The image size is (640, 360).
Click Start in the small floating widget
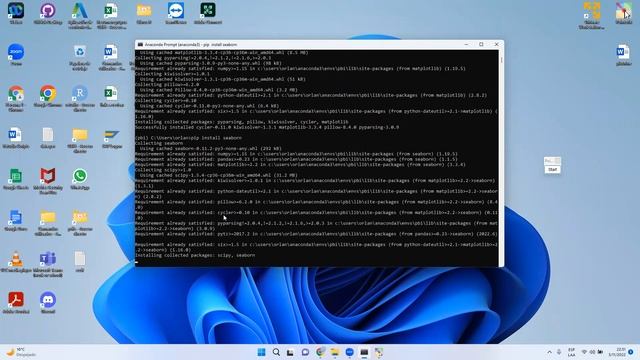[552, 169]
